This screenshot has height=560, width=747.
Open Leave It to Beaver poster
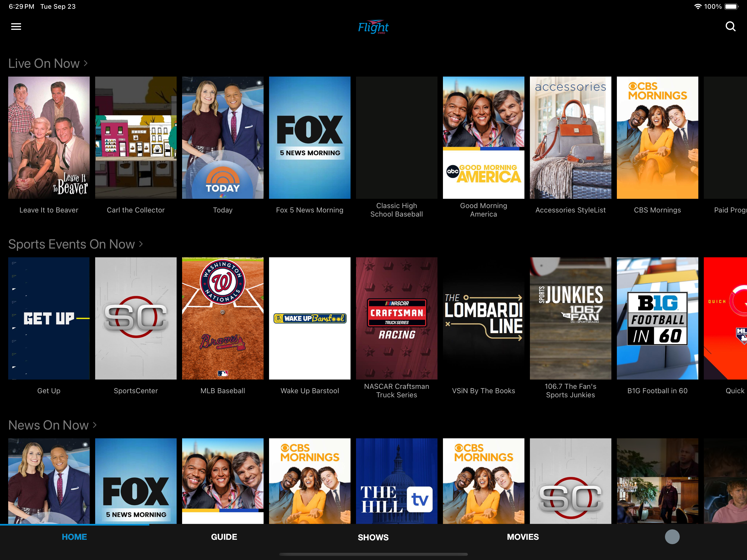(49, 138)
